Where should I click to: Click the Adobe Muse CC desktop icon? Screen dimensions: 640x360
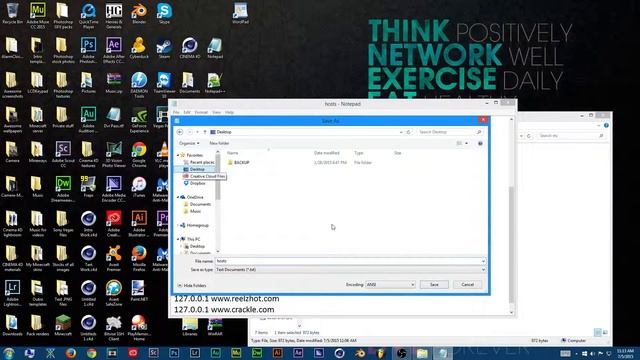[x=38, y=15]
